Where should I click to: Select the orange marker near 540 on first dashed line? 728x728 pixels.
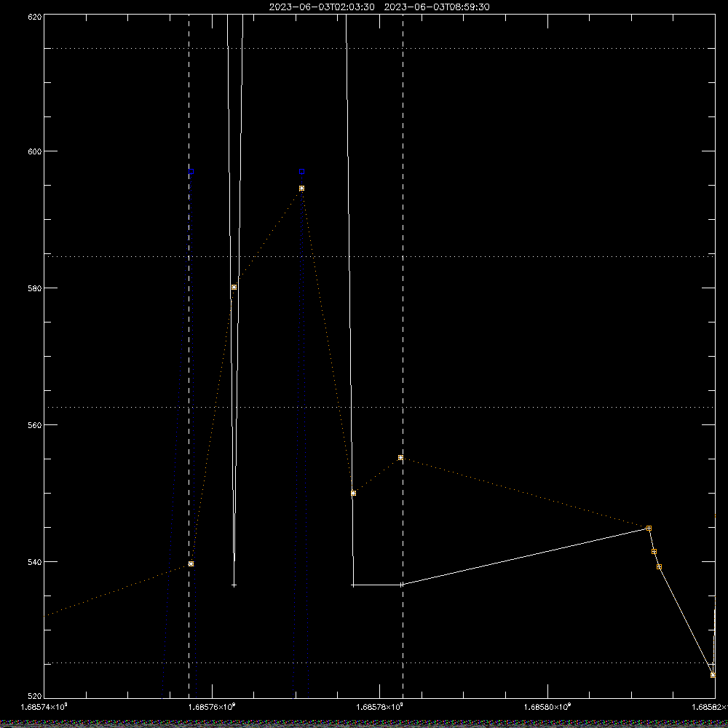tap(191, 564)
